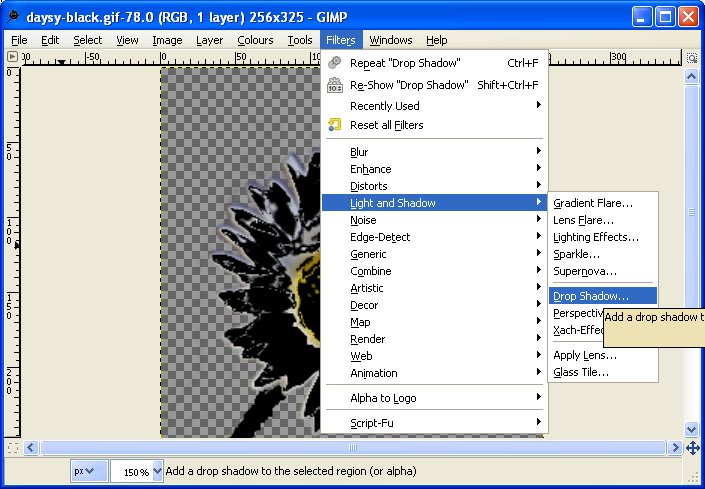Open the Render filters submenu

click(x=434, y=339)
